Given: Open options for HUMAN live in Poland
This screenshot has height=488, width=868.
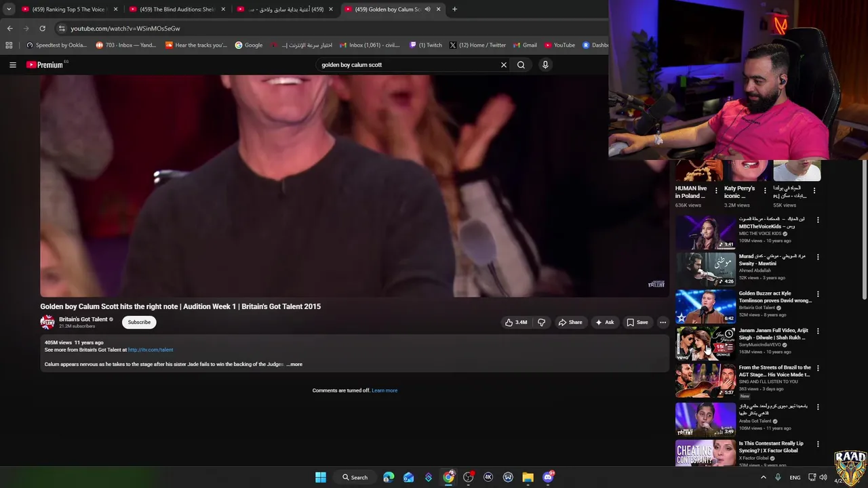Looking at the screenshot, I should (716, 191).
